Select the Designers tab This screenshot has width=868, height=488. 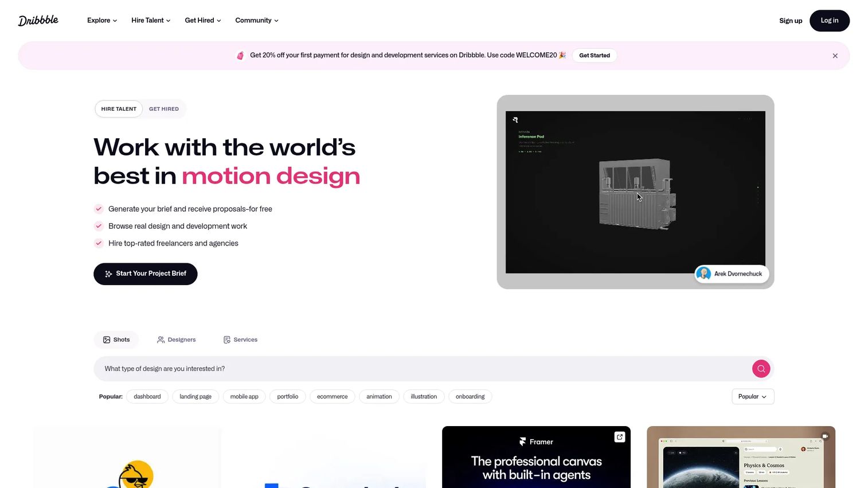pos(177,340)
